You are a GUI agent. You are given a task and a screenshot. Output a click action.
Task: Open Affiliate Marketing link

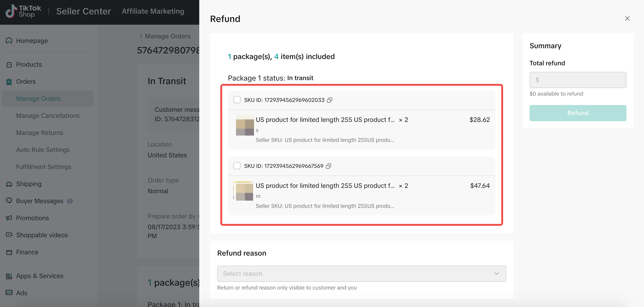click(153, 11)
